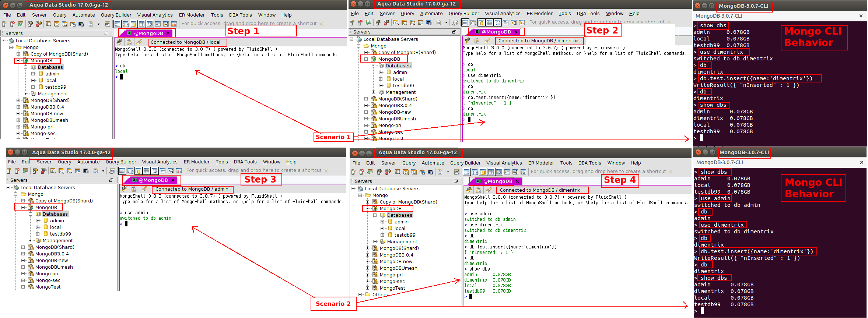The width and height of the screenshot is (868, 318).
Task: Select Mongo-pri server in bottom-left window tree
Action: (46, 273)
